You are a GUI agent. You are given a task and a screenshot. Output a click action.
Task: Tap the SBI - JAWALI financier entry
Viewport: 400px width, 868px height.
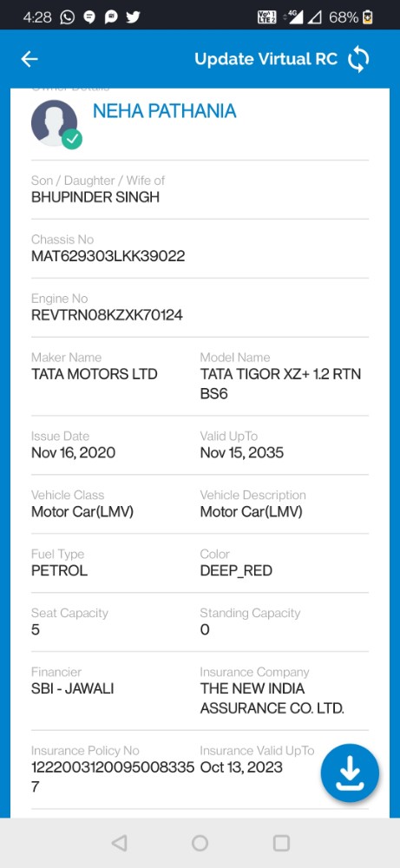point(73,688)
